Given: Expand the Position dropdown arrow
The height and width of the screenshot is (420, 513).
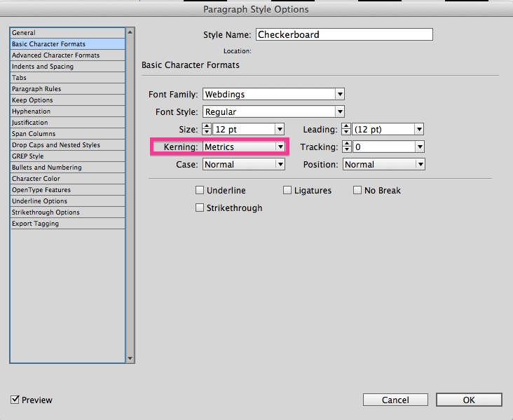Looking at the screenshot, I should [420, 164].
